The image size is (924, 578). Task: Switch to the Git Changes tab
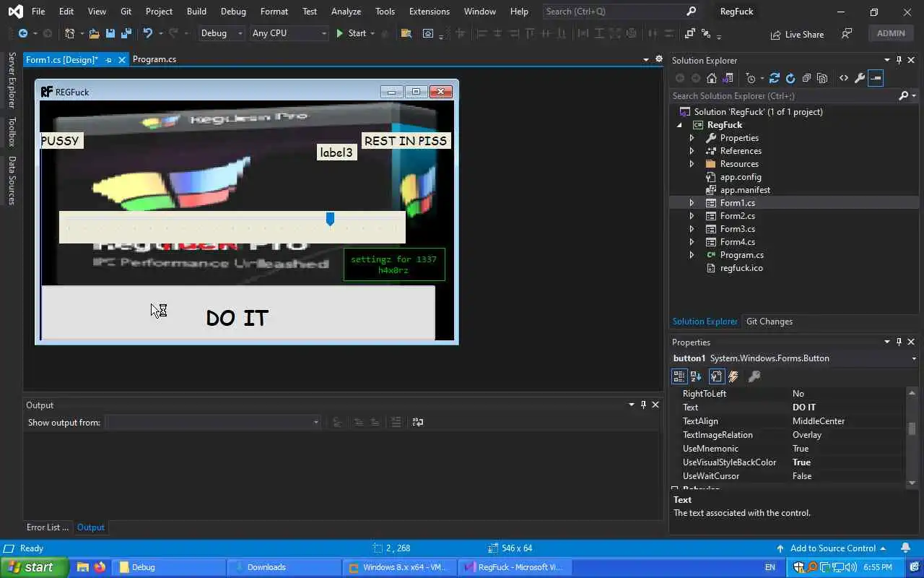pos(769,322)
